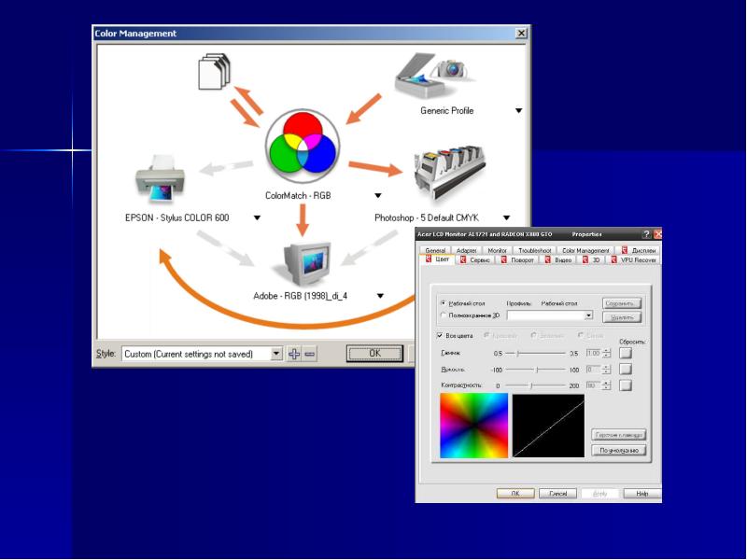Click the Контрастность slider handle
The height and width of the screenshot is (560, 747).
531,385
